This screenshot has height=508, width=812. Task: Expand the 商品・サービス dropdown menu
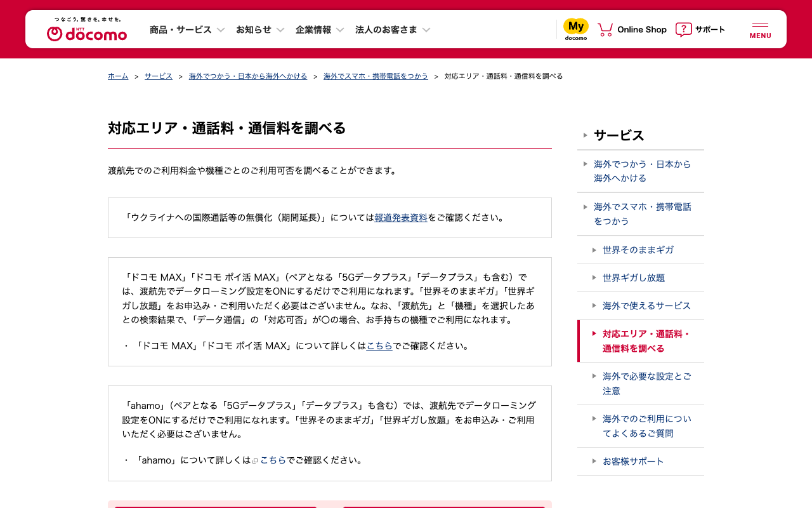click(x=188, y=30)
